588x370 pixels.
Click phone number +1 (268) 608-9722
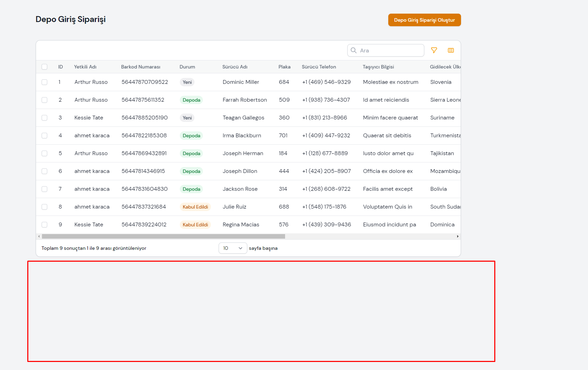(326, 189)
